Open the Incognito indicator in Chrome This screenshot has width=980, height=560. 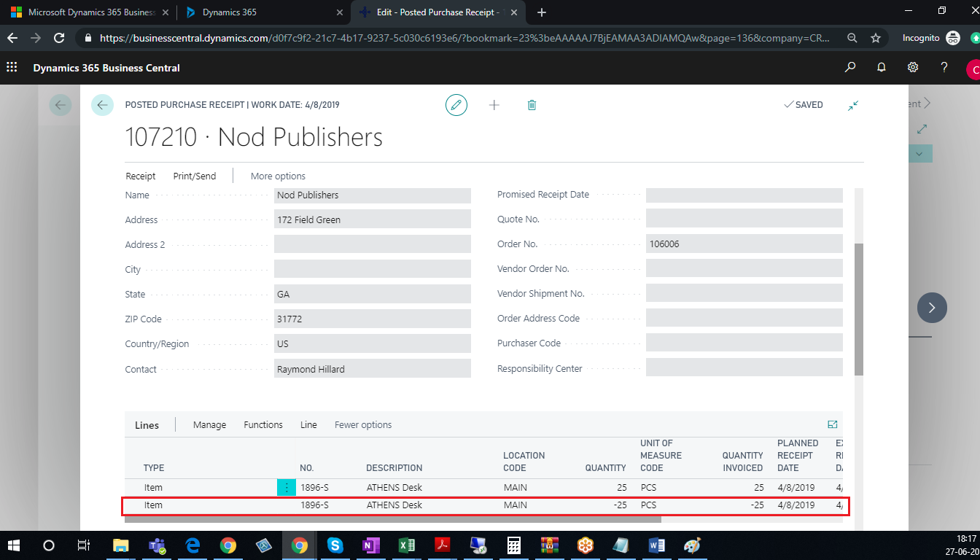click(x=931, y=38)
